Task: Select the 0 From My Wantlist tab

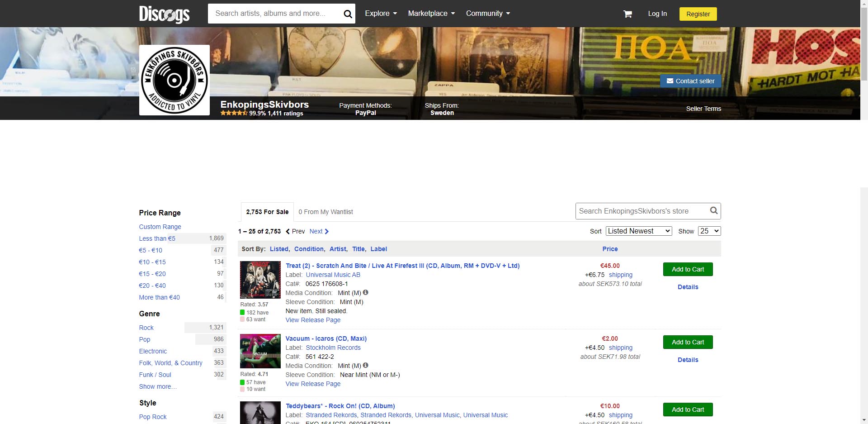Action: coord(325,212)
